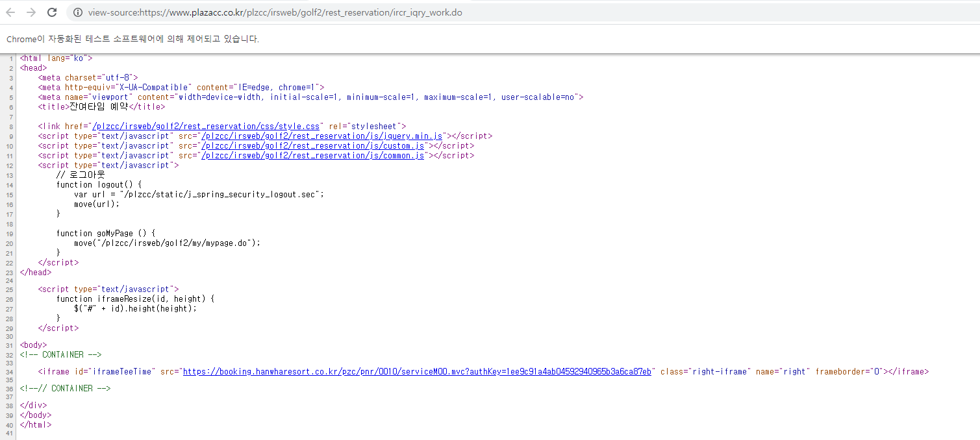Screen dimensions: 980x440
Task: Click the j_spring_security_logout.sec url line
Action: pos(199,195)
